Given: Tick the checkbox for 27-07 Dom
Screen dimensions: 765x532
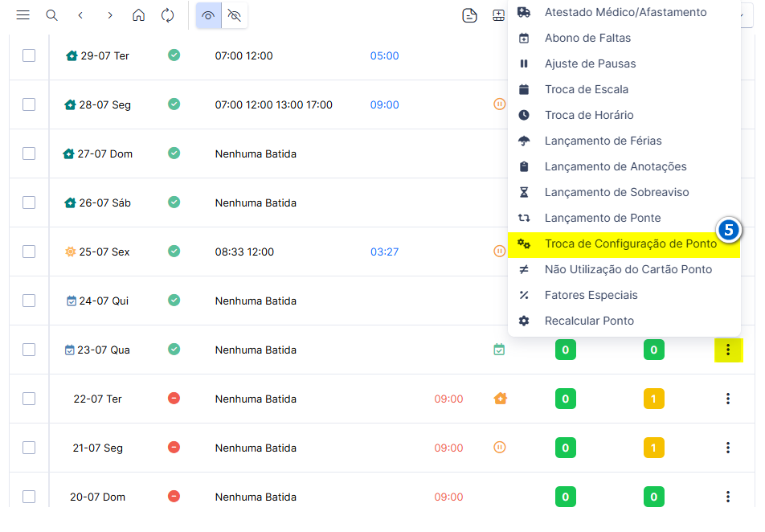Looking at the screenshot, I should pos(29,153).
